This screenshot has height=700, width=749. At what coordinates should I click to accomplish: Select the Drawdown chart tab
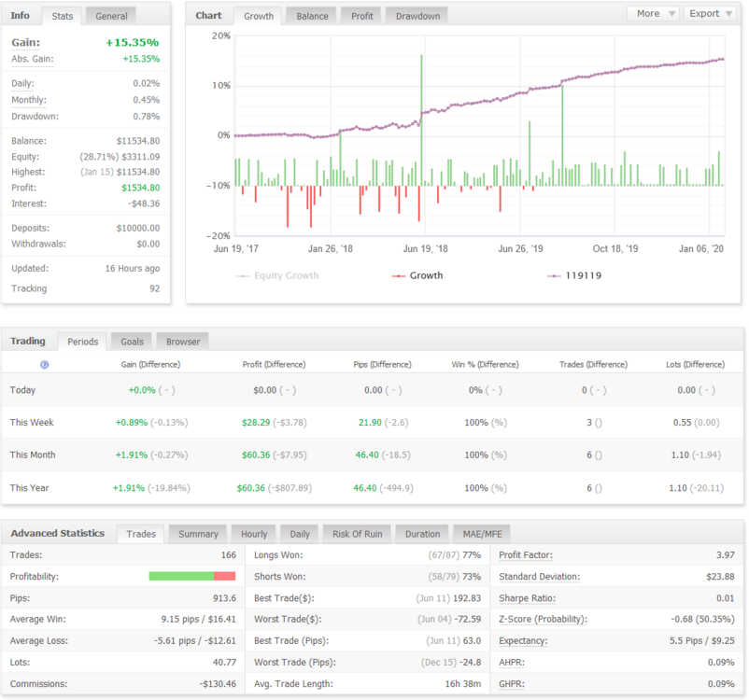tap(417, 16)
